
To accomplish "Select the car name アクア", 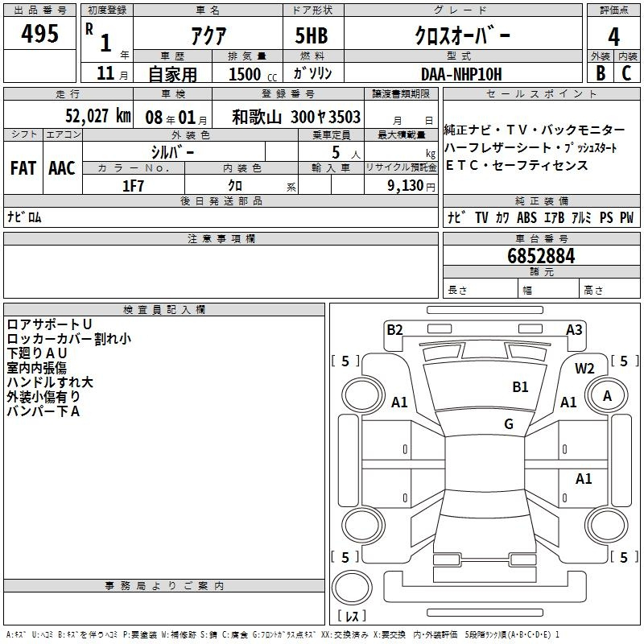I will (208, 35).
